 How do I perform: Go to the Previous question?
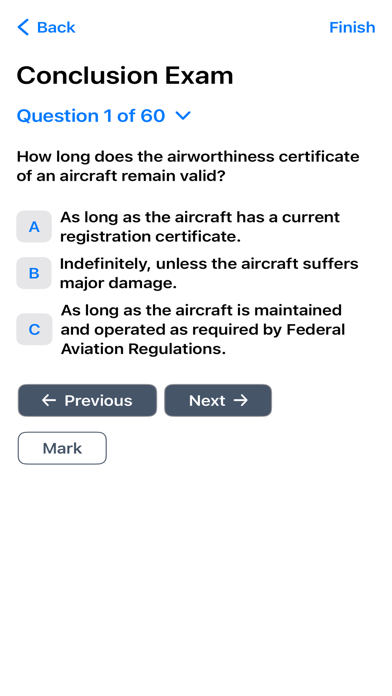click(x=87, y=400)
